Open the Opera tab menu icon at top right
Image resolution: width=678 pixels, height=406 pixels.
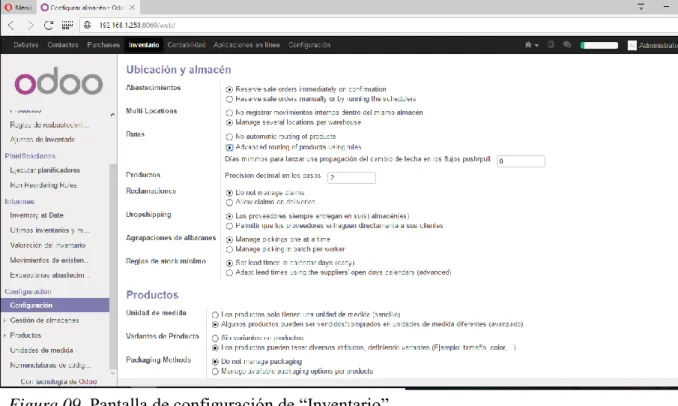tap(641, 6)
